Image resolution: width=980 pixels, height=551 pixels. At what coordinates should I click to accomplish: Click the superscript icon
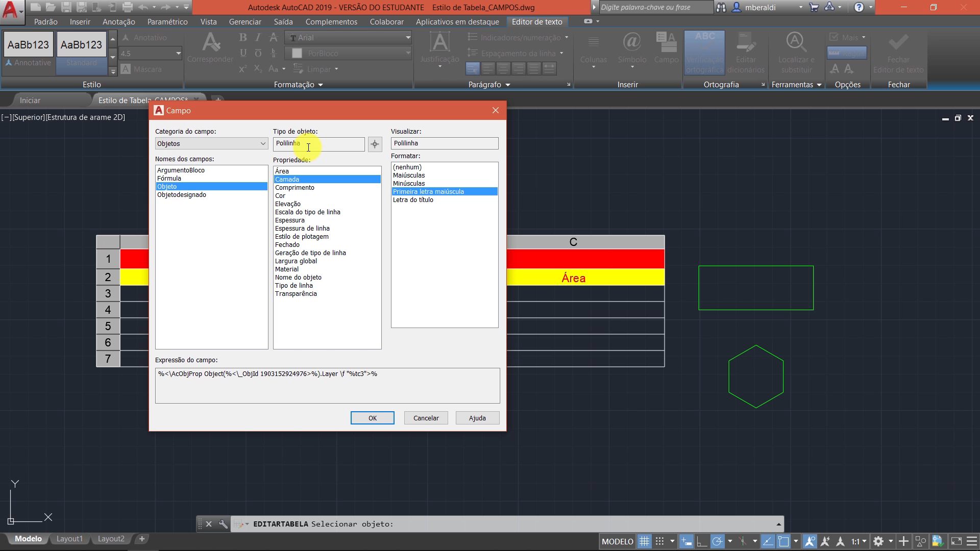(242, 68)
